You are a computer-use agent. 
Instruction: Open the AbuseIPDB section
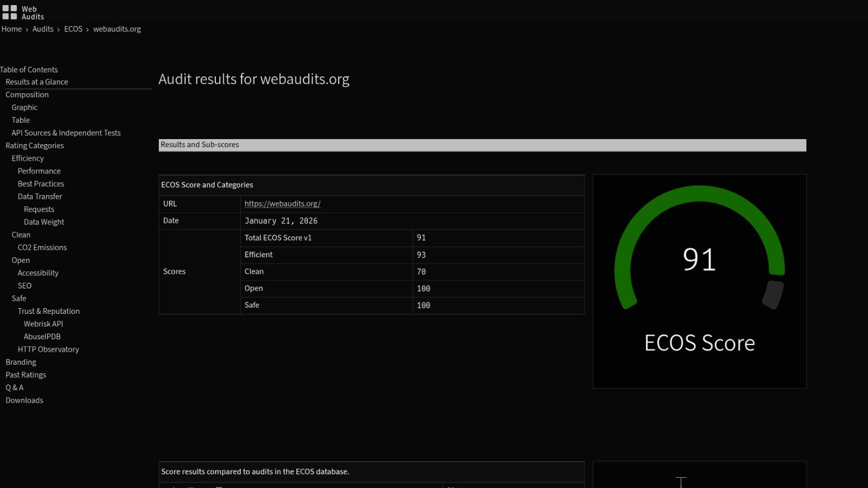point(42,336)
